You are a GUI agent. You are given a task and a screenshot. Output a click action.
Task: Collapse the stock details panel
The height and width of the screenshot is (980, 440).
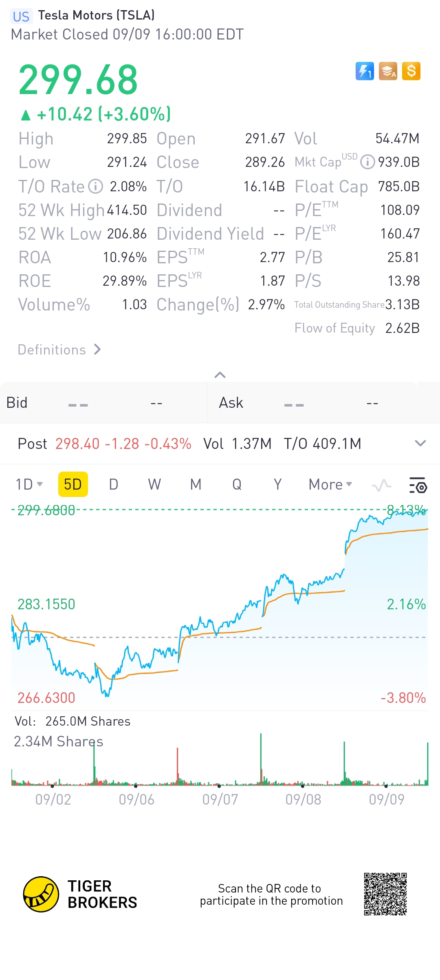click(220, 375)
